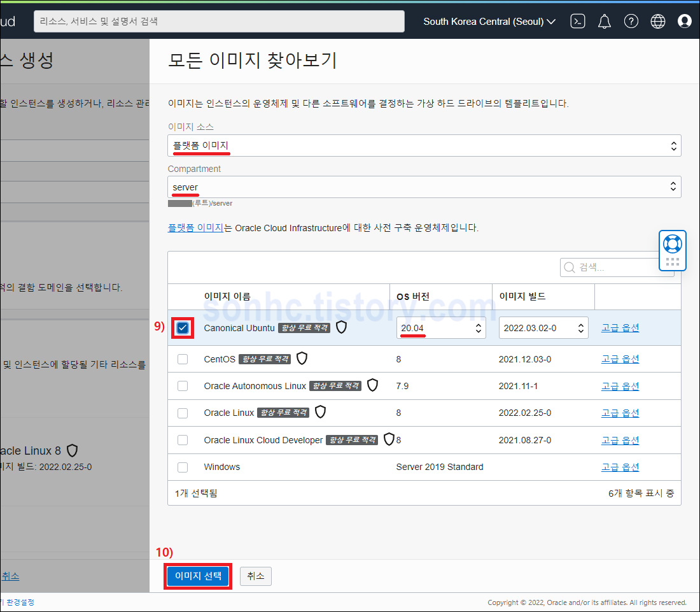This screenshot has height=612, width=700.
Task: Click the lifebuoy support icon
Action: click(x=673, y=244)
